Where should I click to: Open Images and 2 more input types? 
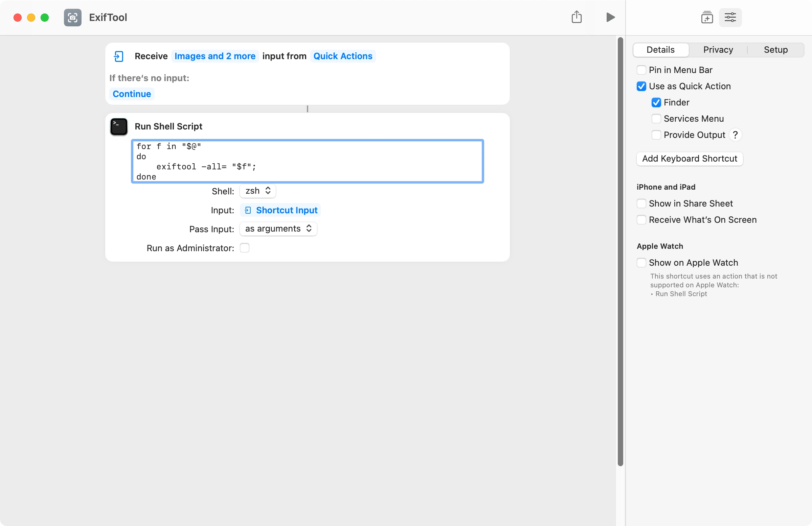tap(215, 56)
